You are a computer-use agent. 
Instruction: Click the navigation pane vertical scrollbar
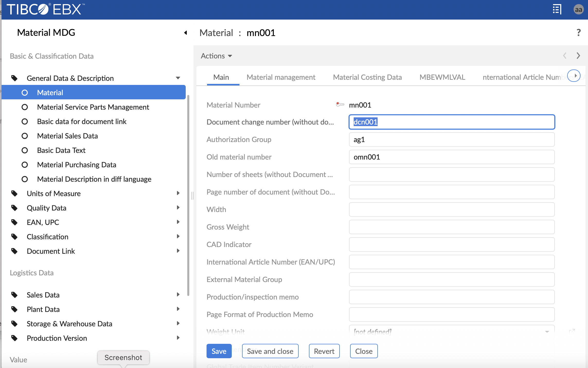click(x=188, y=196)
